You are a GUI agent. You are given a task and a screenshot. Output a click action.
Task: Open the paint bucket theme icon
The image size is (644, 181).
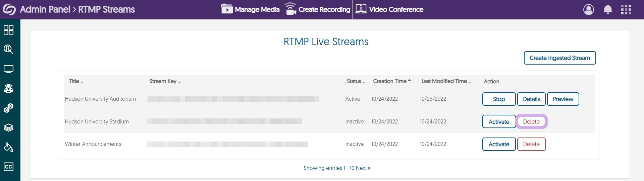(8, 147)
